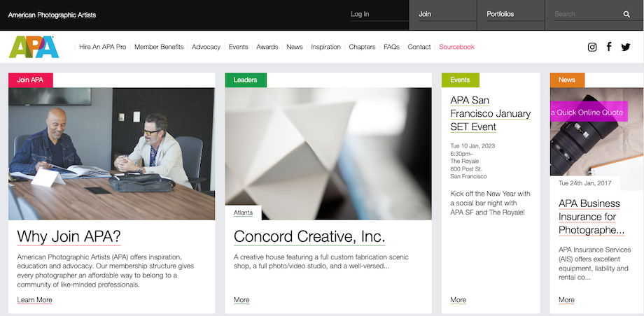
Task: Click the 800 Post St. address
Action: [x=466, y=168]
